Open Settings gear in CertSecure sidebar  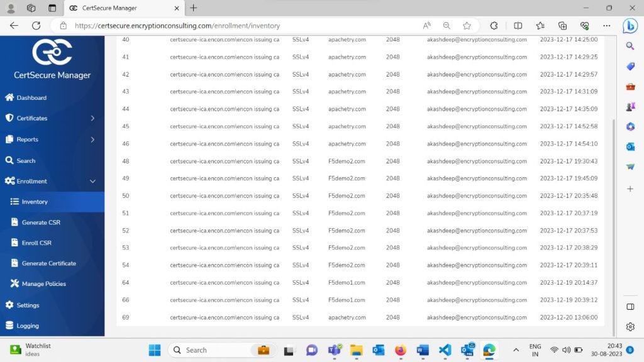(9, 305)
